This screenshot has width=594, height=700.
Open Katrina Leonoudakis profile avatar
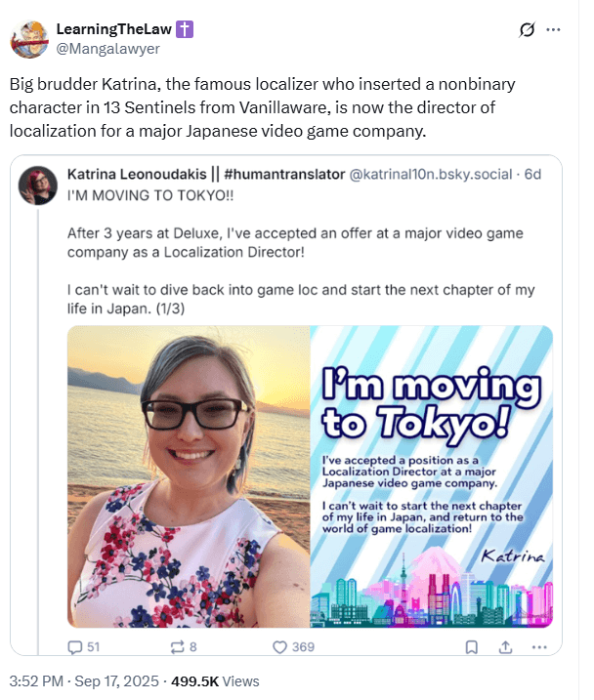pos(38,185)
